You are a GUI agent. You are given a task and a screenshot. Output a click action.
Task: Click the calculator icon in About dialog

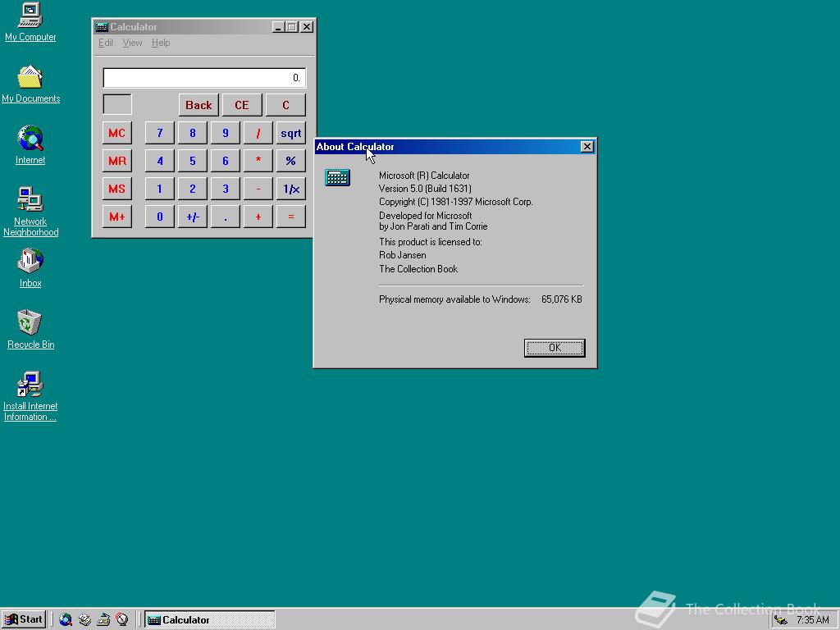[337, 178]
